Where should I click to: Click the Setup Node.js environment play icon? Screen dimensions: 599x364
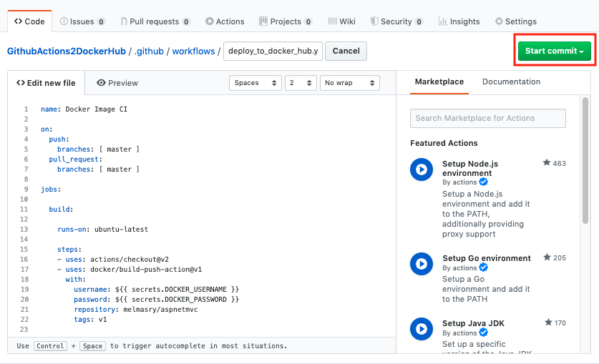click(x=422, y=169)
